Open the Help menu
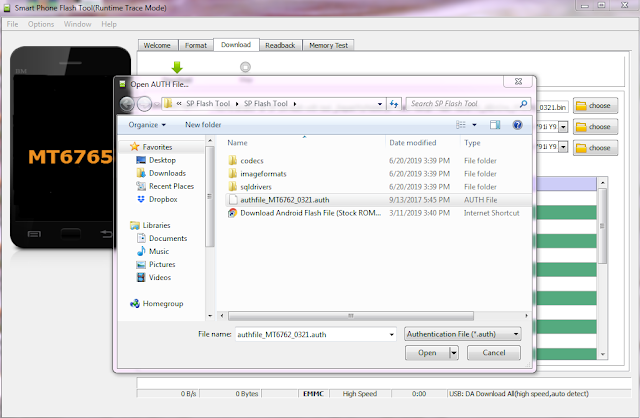Screen dimensions: 640x418 point(109,24)
